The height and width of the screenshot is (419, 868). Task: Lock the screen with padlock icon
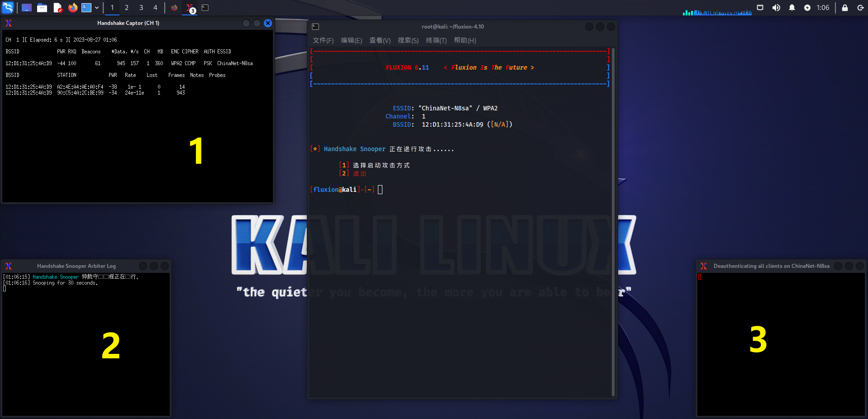844,8
